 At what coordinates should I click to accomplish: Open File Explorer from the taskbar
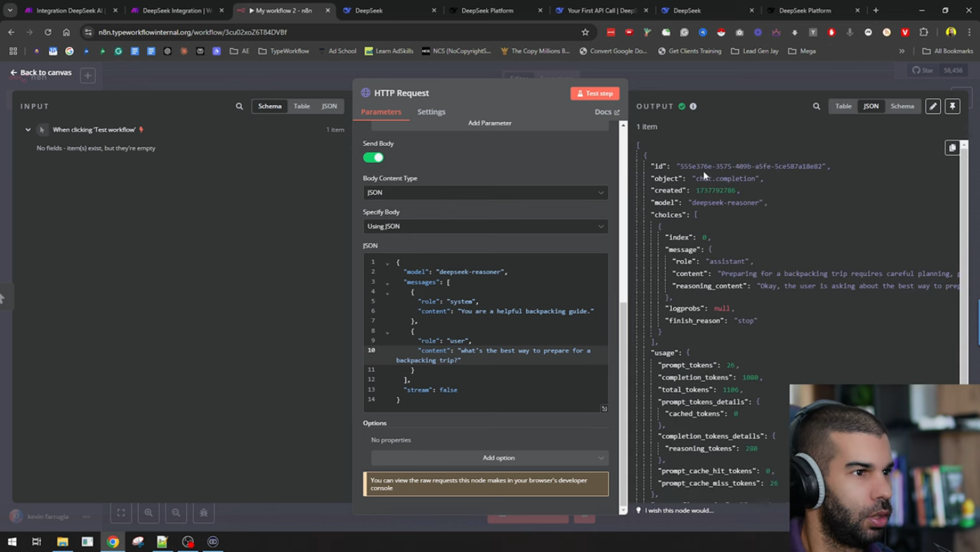pos(62,541)
